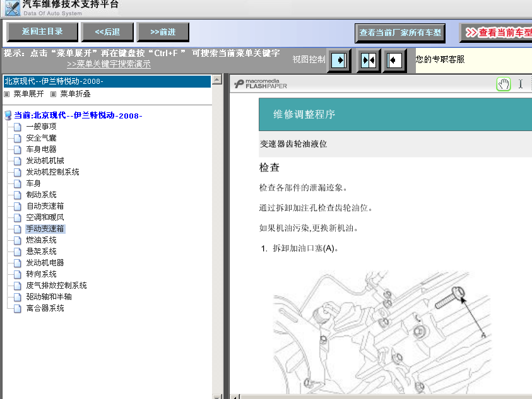532x399 pixels.
Task: Go back with the <<后退 button
Action: click(107, 32)
